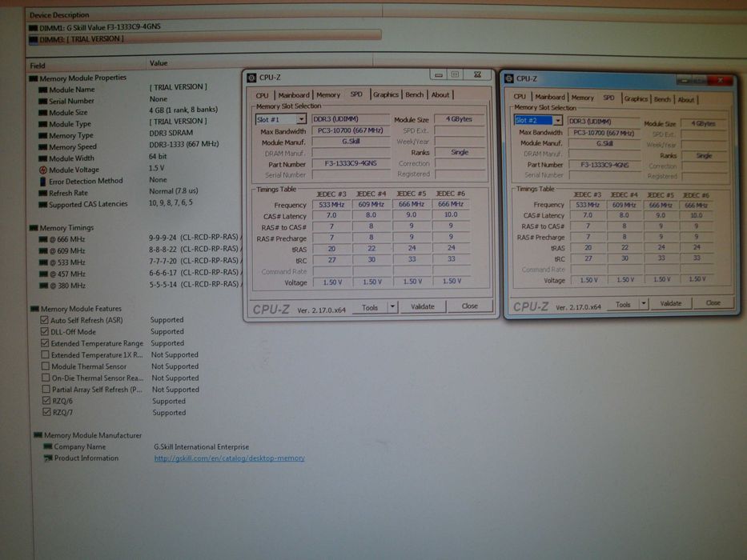Screen dimensions: 747x560
Task: Click Part Number field in left CPU-Z
Action: 351,163
